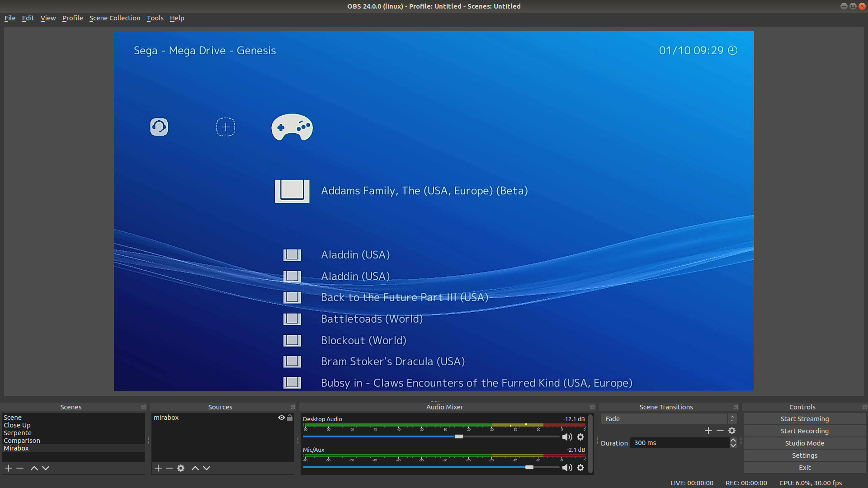Click the gamepad icon in preview

(292, 127)
